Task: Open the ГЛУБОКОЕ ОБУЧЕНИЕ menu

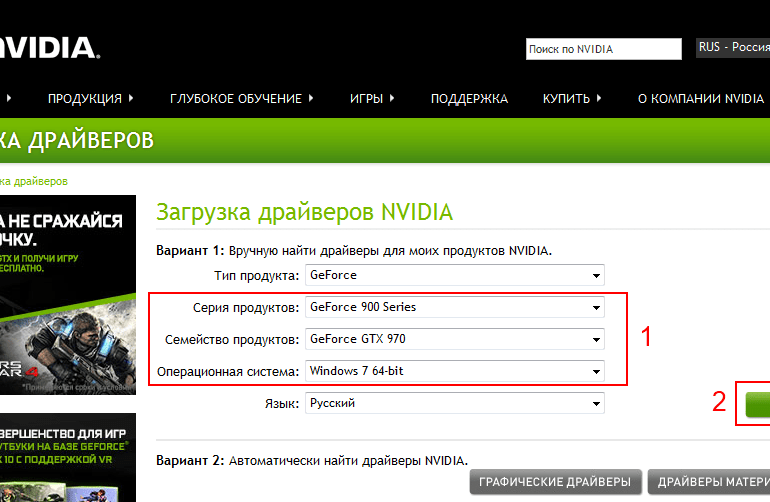Action: coord(241,99)
